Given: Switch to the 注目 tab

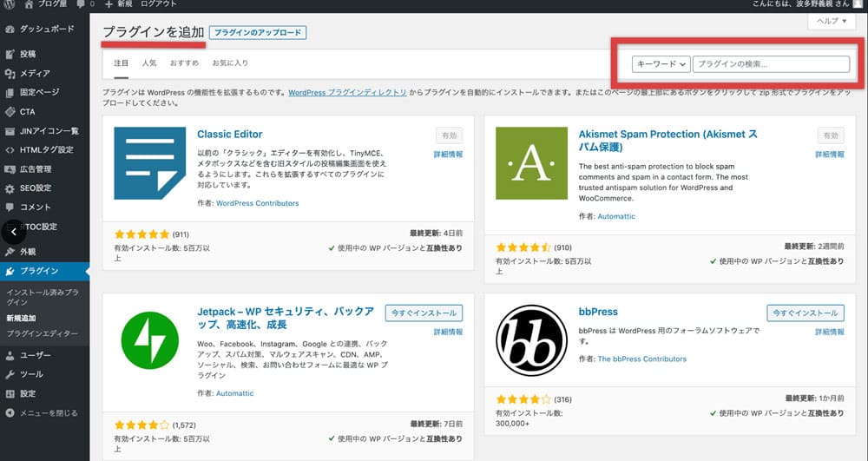Looking at the screenshot, I should point(122,63).
